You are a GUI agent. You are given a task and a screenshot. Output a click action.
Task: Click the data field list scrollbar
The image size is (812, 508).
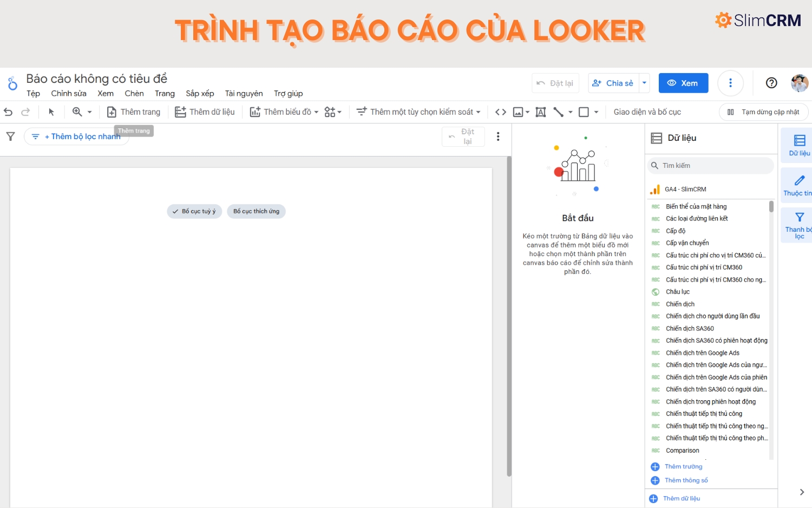click(771, 206)
